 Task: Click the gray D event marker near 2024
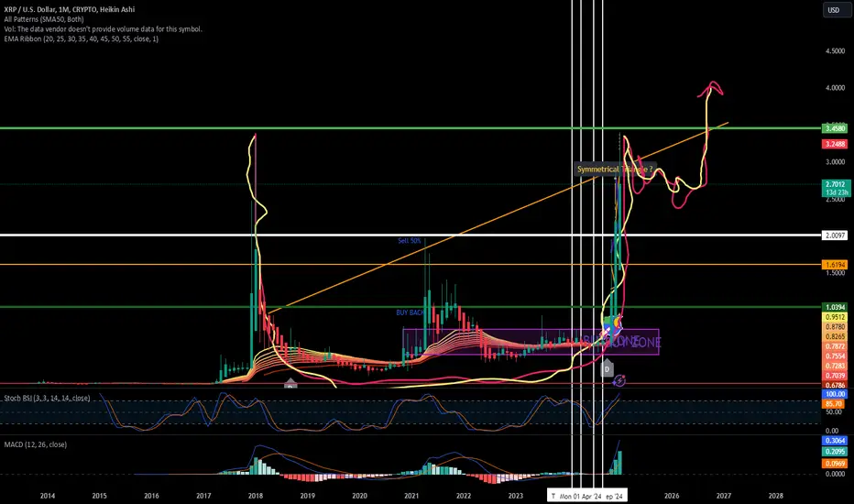[x=607, y=368]
